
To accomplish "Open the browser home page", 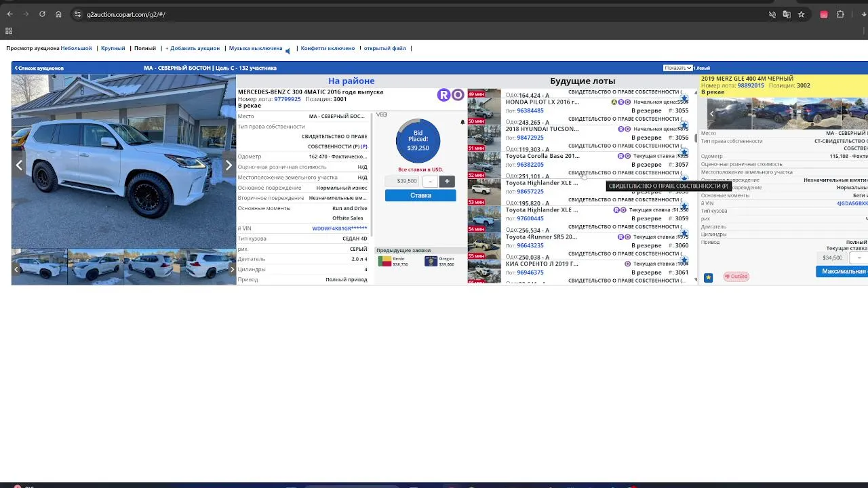I will pyautogui.click(x=58, y=14).
